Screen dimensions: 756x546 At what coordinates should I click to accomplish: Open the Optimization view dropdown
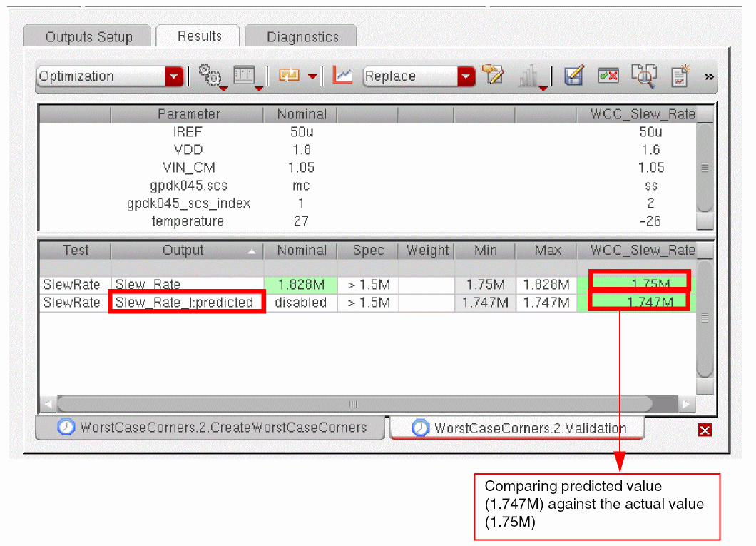pyautogui.click(x=174, y=76)
